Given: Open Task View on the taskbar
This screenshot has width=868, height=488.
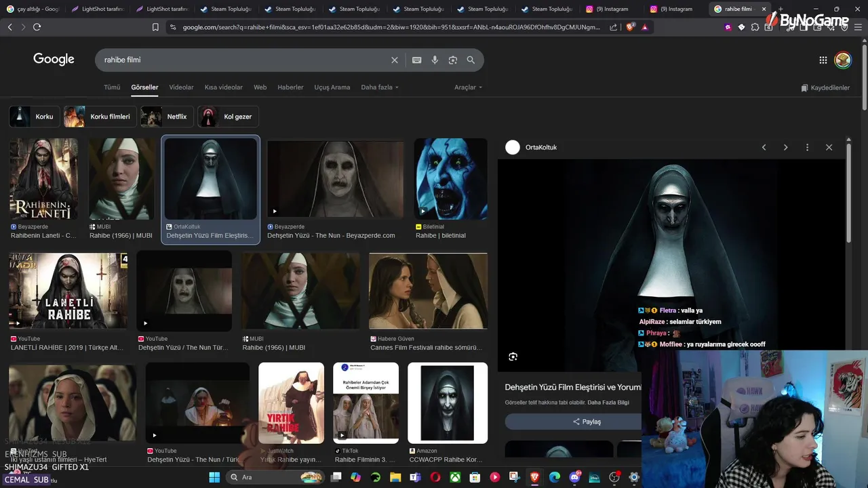Looking at the screenshot, I should [x=336, y=477].
